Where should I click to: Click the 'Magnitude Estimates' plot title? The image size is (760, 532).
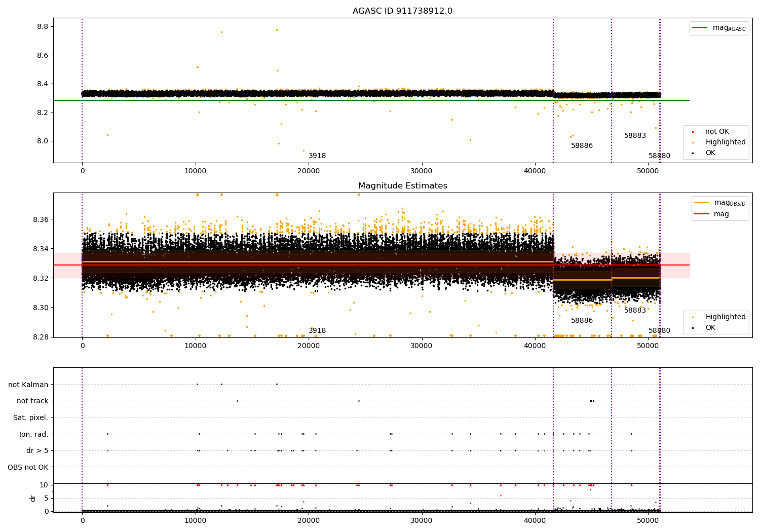click(x=403, y=186)
